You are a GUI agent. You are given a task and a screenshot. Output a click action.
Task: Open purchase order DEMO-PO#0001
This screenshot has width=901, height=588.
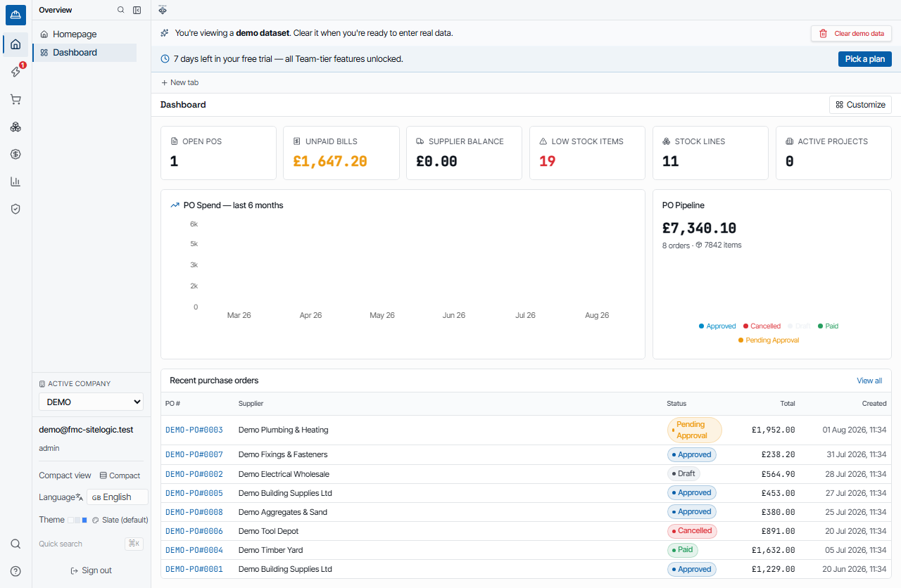click(194, 569)
